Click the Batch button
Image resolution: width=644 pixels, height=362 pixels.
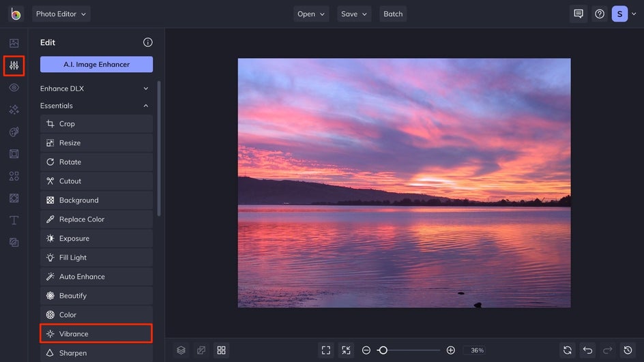pos(393,14)
